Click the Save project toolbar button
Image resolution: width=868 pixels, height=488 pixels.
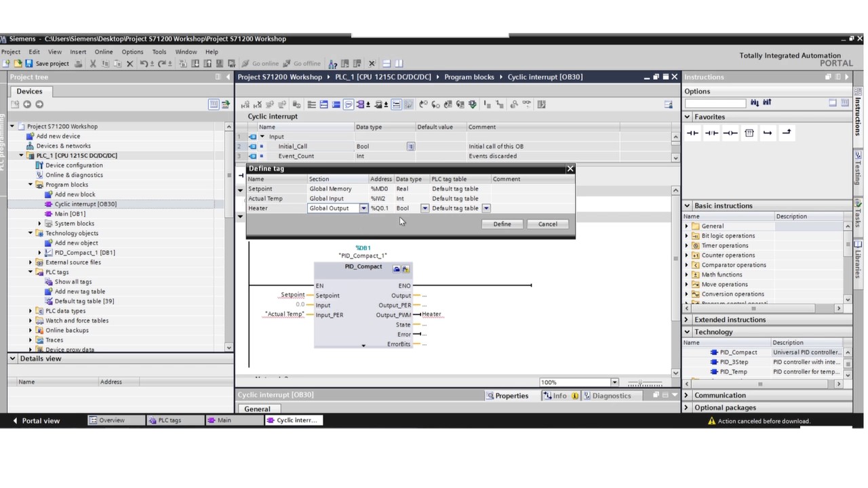(47, 64)
